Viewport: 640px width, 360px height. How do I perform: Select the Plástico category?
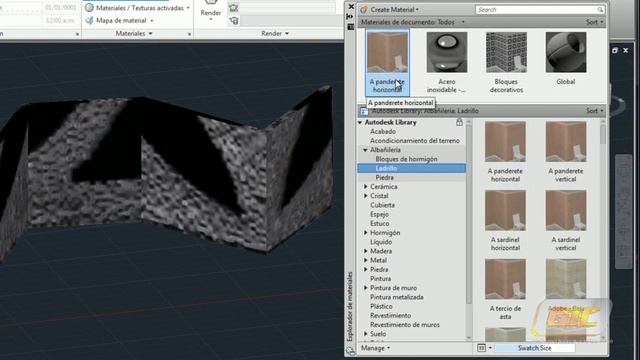[381, 306]
